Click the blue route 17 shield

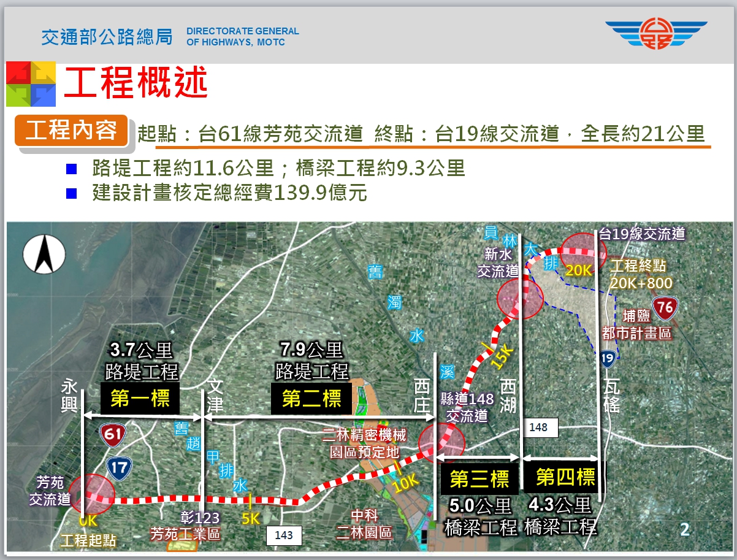[x=120, y=467]
